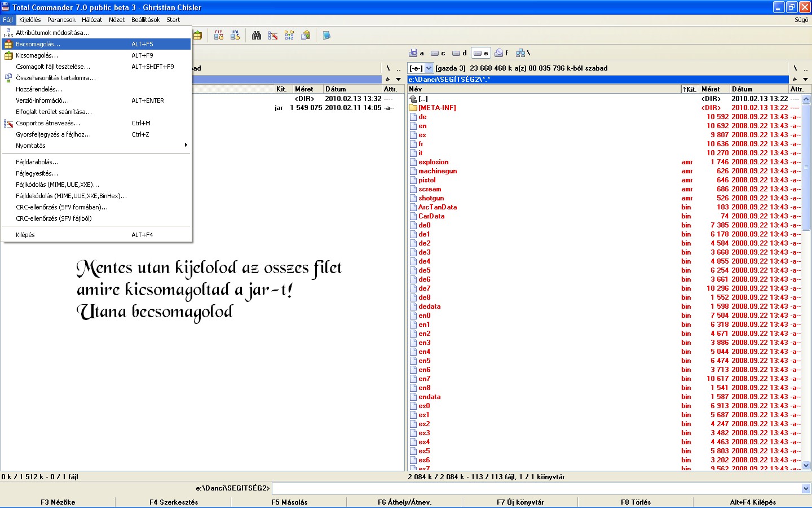Select CD-ROM drive f button
The image size is (812, 508).
(x=501, y=53)
